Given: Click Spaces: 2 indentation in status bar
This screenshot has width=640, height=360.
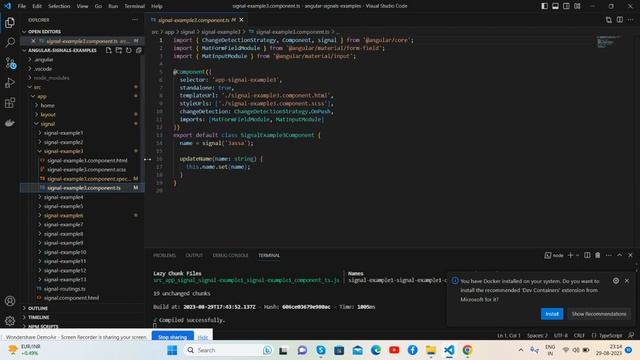Looking at the screenshot, I should tap(537, 335).
